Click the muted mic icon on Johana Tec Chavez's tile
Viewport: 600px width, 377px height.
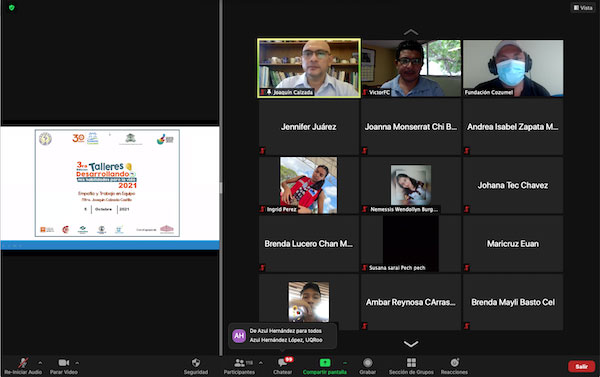pos(466,209)
